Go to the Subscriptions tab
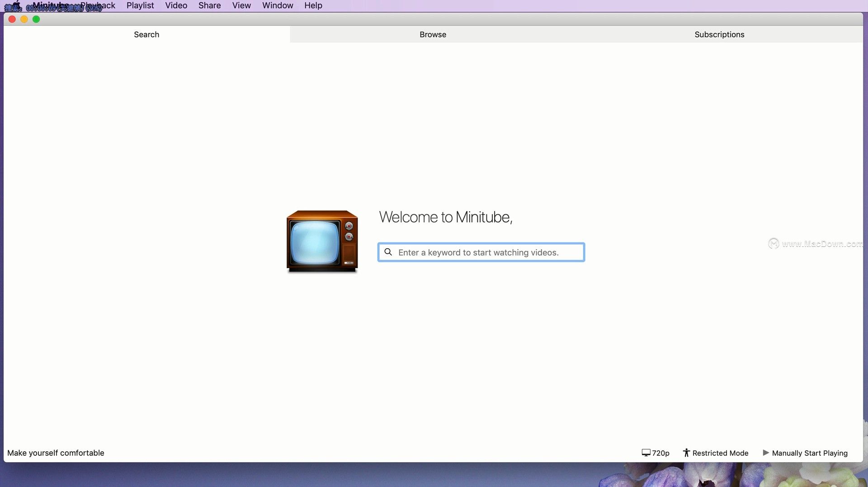This screenshot has height=487, width=868. tap(719, 34)
